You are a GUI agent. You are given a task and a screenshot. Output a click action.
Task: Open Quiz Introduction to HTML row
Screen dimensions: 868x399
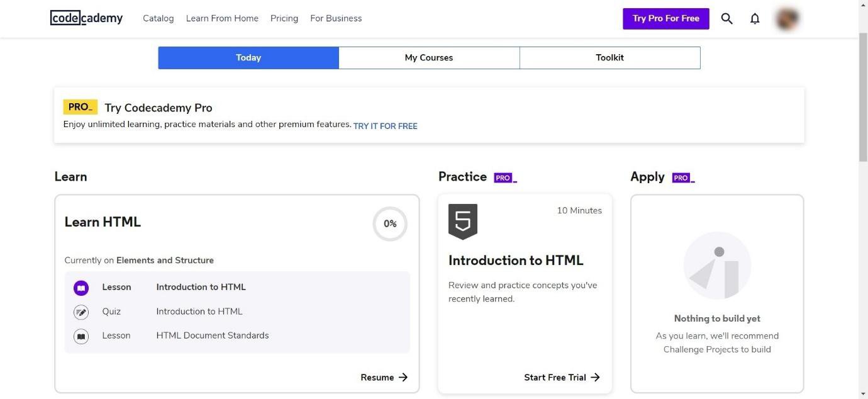pyautogui.click(x=237, y=312)
